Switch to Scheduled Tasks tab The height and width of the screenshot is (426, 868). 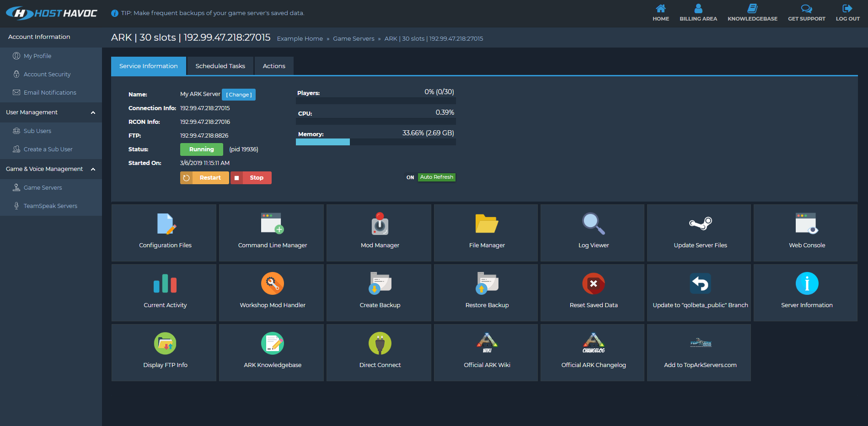(x=220, y=66)
